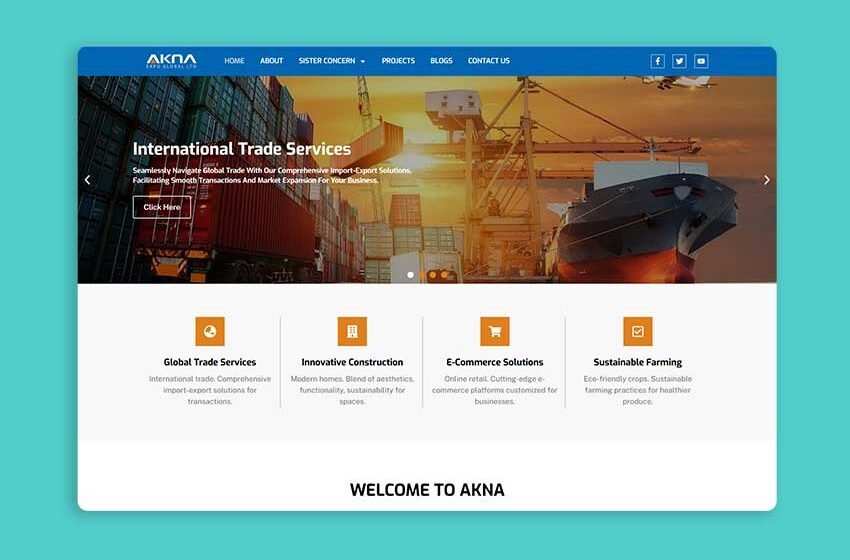This screenshot has height=560, width=850.
Task: Open the About menu item
Action: click(x=272, y=61)
